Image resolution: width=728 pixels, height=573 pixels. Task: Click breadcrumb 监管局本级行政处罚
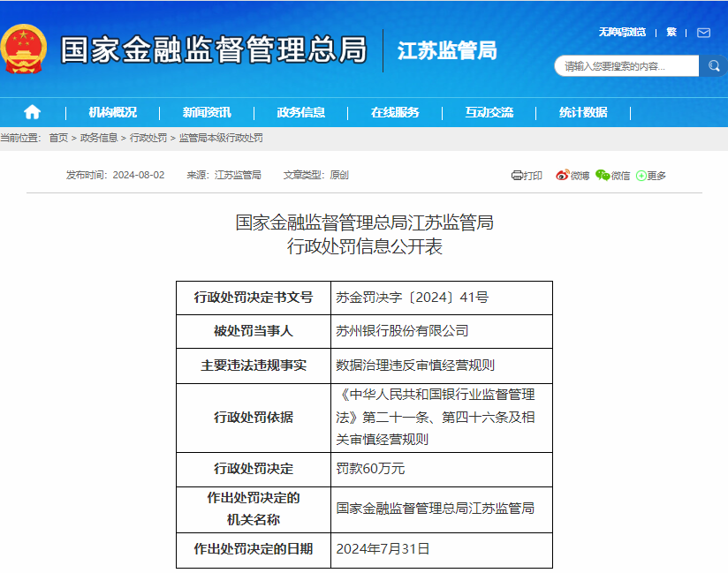[221, 138]
